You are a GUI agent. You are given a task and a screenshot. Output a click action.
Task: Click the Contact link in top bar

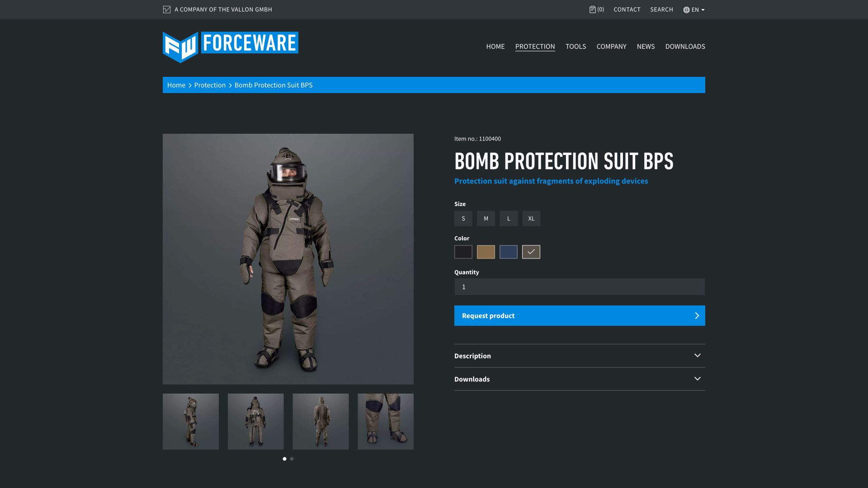click(x=627, y=9)
